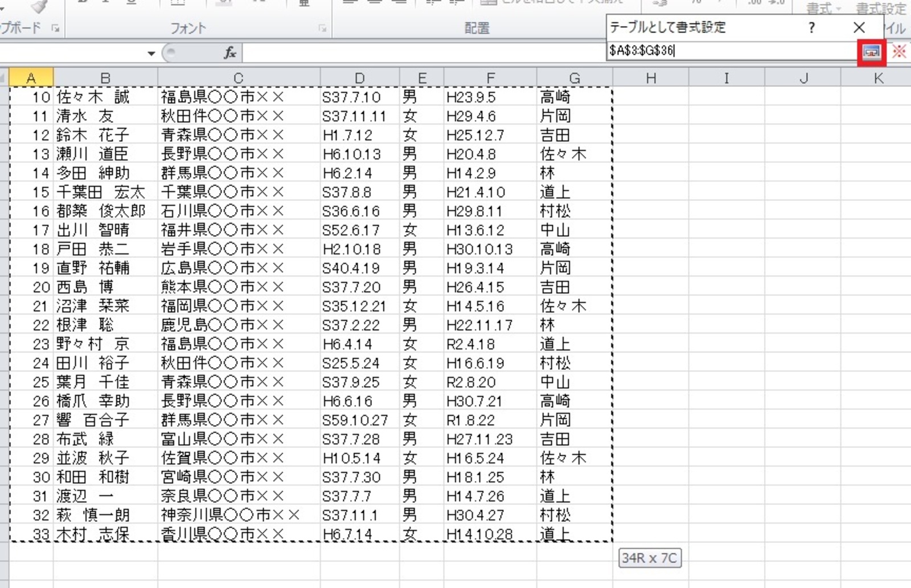The width and height of the screenshot is (911, 588).
Task: Open the フォント group dialog launcher
Action: click(322, 28)
